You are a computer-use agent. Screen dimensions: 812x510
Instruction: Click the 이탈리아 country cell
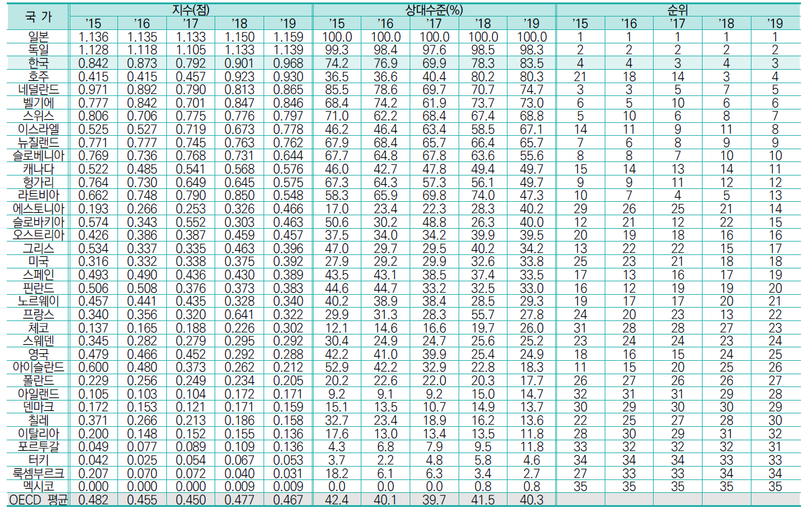click(x=37, y=434)
